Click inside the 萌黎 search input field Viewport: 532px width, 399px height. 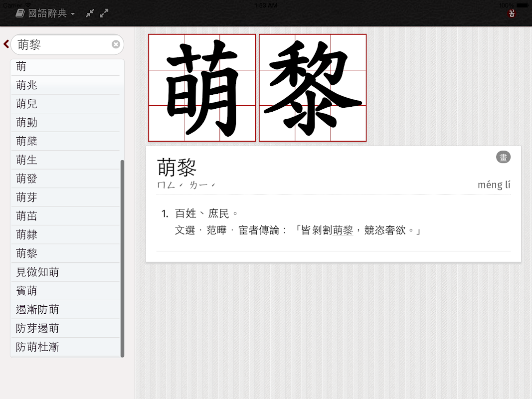(60, 44)
